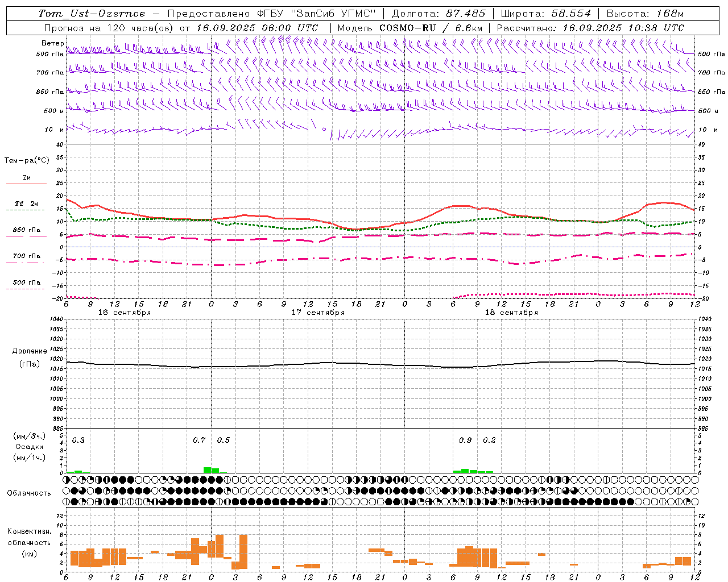Click the Ветер wind panel label

52,43
